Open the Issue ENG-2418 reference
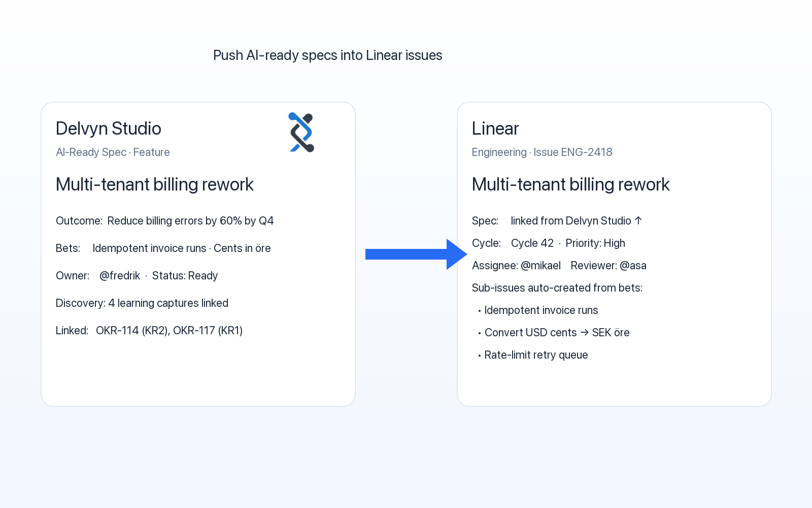The height and width of the screenshot is (508, 812). (573, 152)
